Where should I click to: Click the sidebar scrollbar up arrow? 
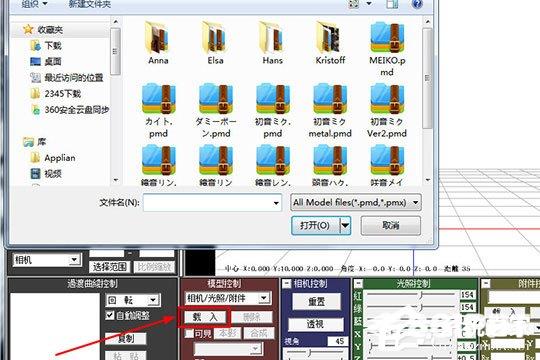click(x=116, y=21)
